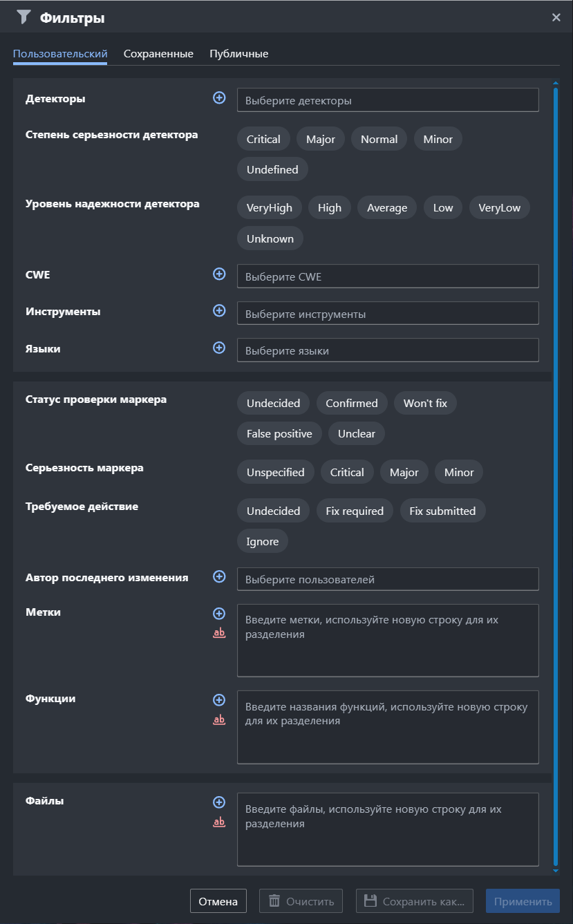Click the plus icon next to Детекторы
This screenshot has height=924, width=573.
[x=219, y=98]
